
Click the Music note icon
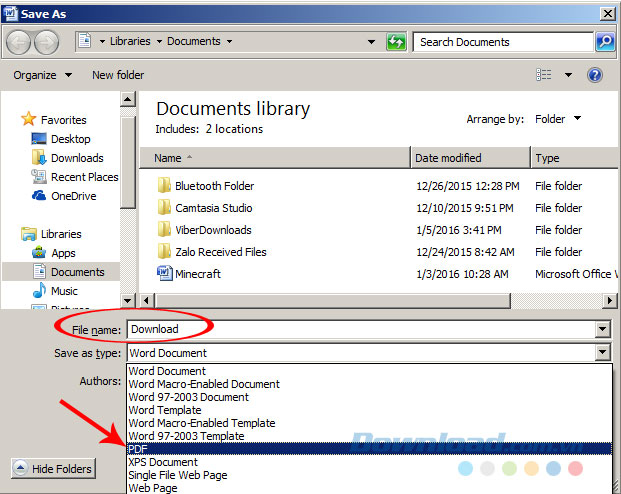pos(39,291)
